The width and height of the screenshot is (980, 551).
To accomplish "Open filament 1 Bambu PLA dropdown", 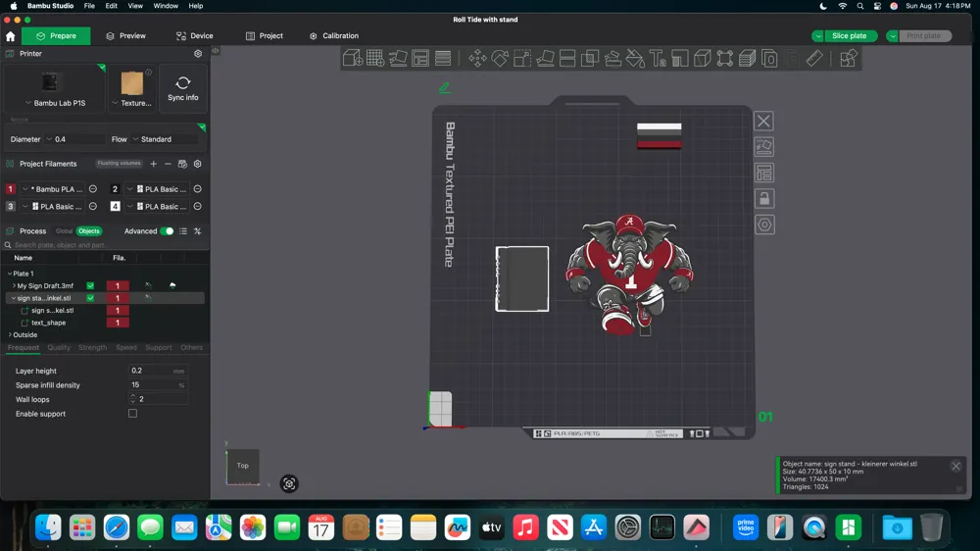I will 54,189.
